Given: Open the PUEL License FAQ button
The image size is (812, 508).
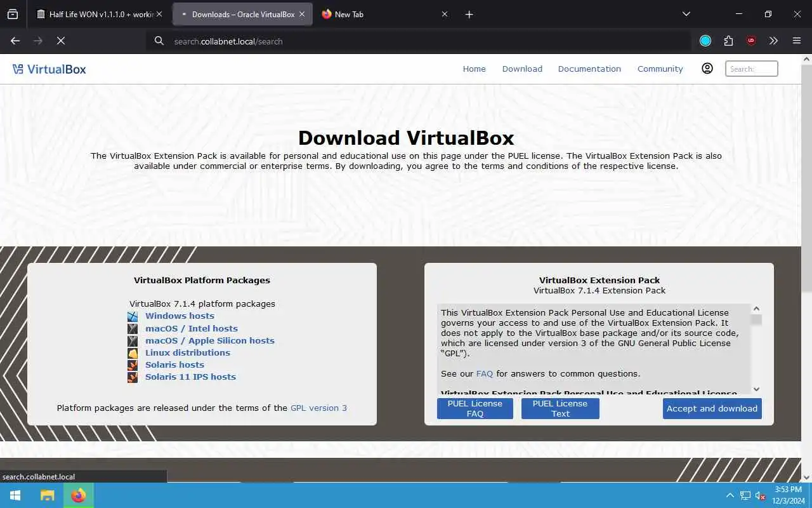Looking at the screenshot, I should click(x=475, y=408).
